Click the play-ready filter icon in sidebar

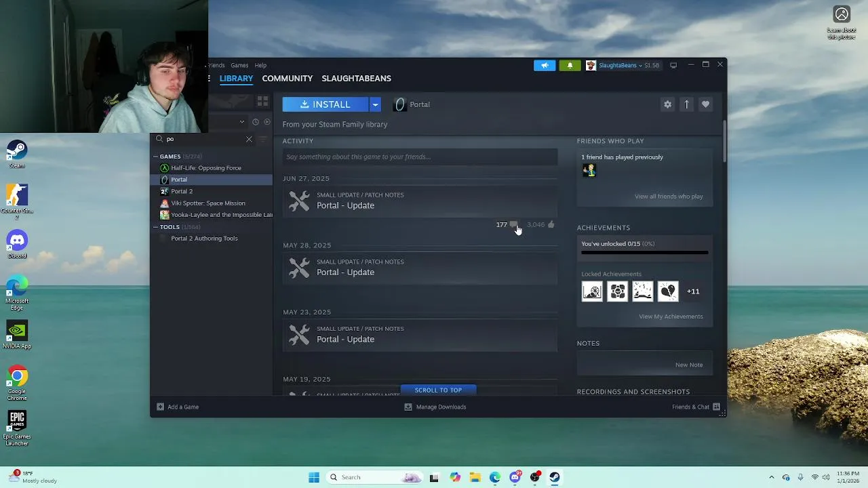[267, 122]
